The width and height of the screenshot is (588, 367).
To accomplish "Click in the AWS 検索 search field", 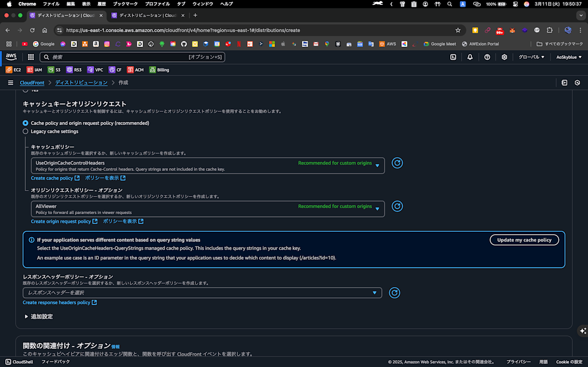I will [x=132, y=57].
